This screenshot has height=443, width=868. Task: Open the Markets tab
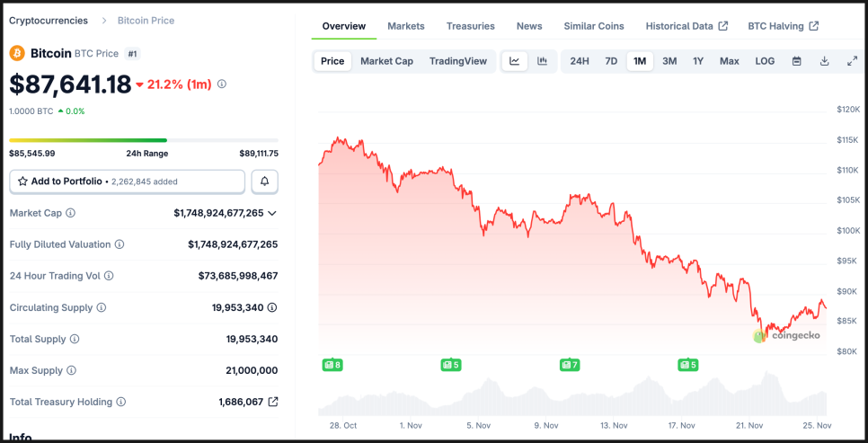pos(405,26)
